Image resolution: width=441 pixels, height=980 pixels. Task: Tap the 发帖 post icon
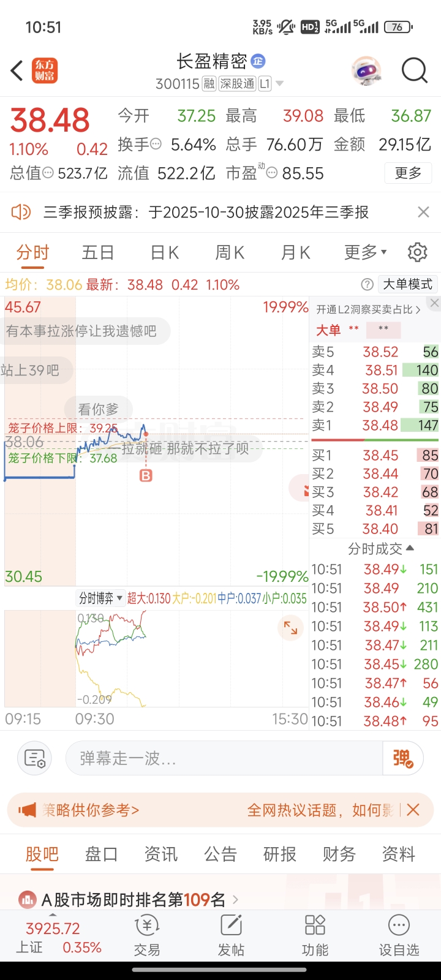coord(231,936)
